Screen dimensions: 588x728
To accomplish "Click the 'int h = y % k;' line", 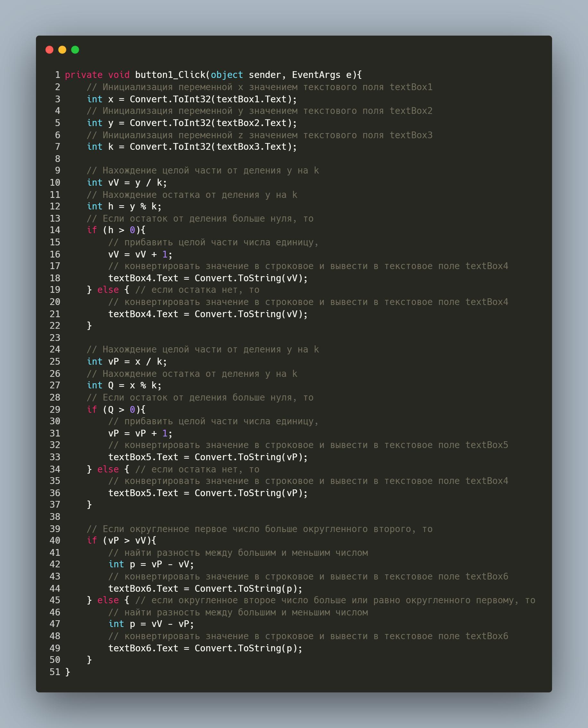I will pos(124,206).
